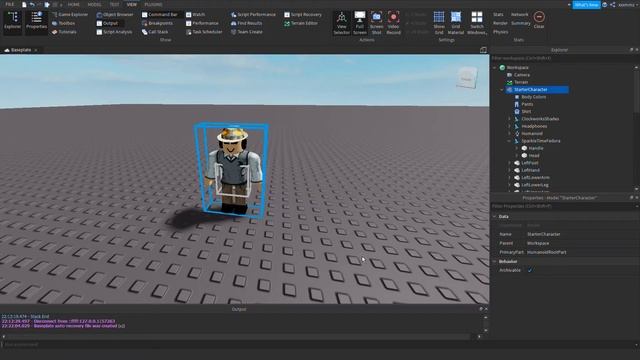
Task: Open the Task Scheduler window
Action: click(204, 32)
